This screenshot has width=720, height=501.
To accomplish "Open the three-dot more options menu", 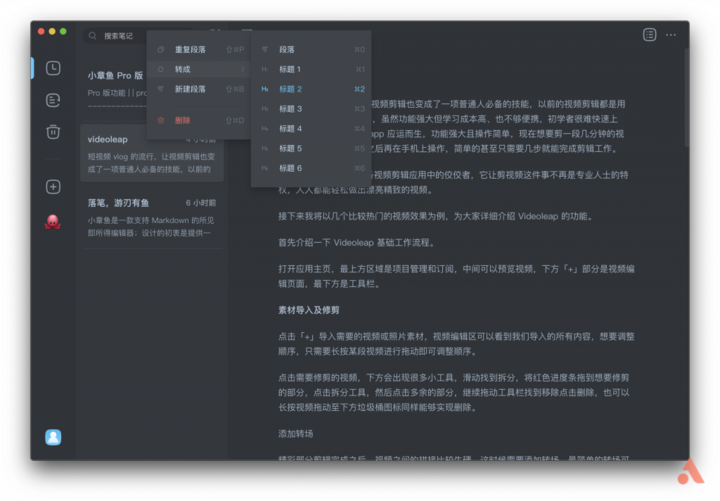I will [671, 35].
